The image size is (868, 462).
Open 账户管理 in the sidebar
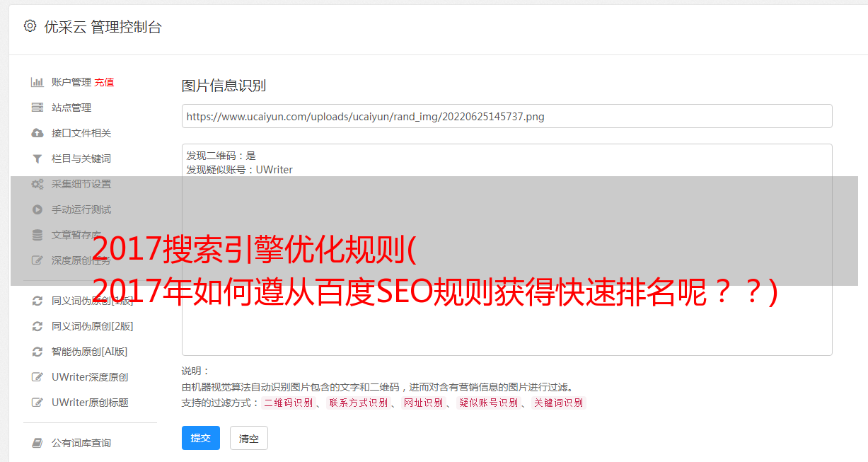coord(71,82)
